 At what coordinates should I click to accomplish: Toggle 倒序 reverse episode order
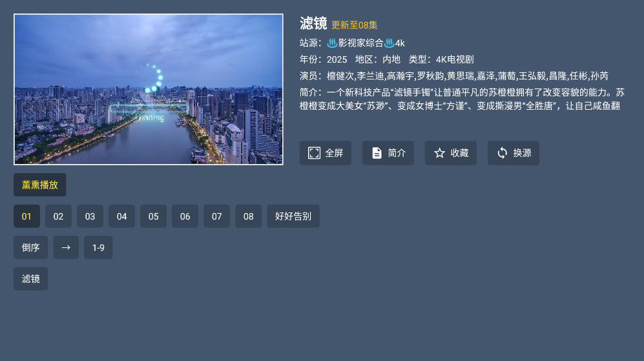tap(31, 247)
